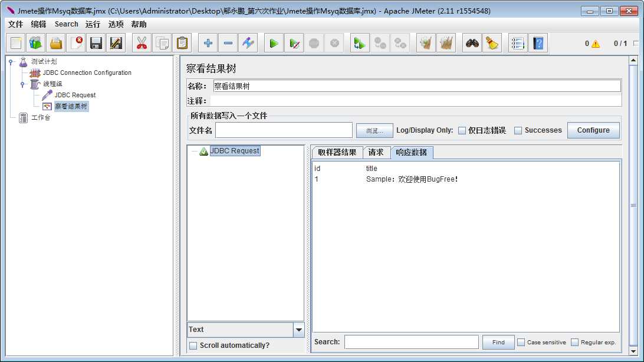Click the 名称 input field
The image size is (644, 362).
tap(417, 86)
